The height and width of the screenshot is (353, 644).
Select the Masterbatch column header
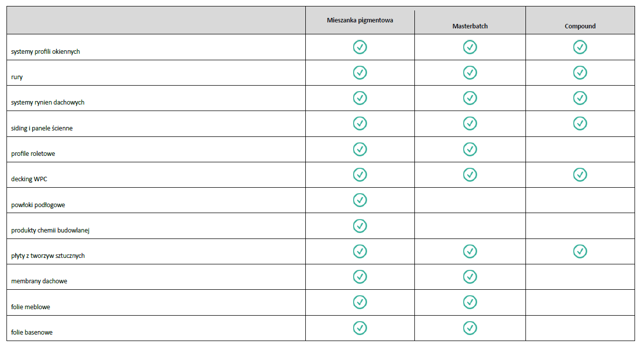pyautogui.click(x=470, y=26)
